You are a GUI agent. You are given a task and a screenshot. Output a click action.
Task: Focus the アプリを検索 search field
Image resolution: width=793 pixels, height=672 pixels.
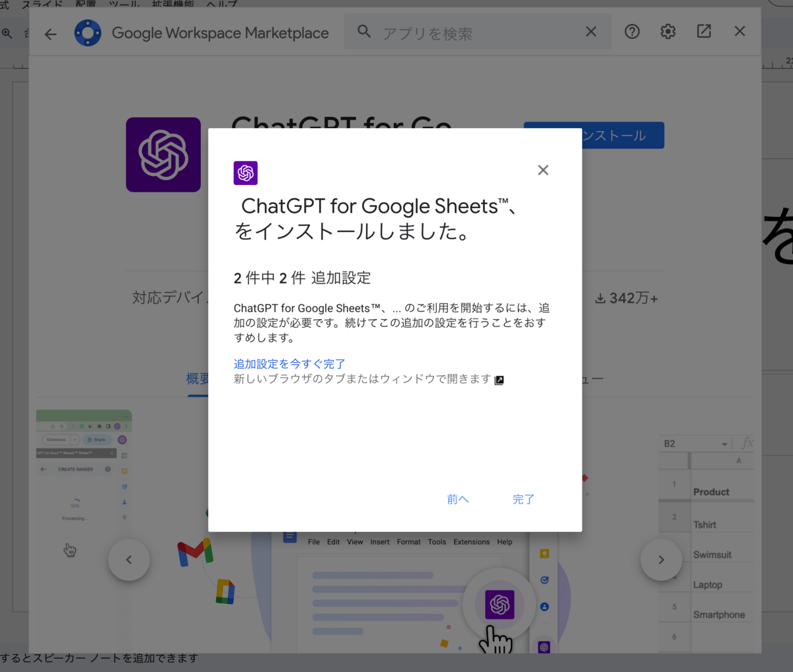coord(477,32)
